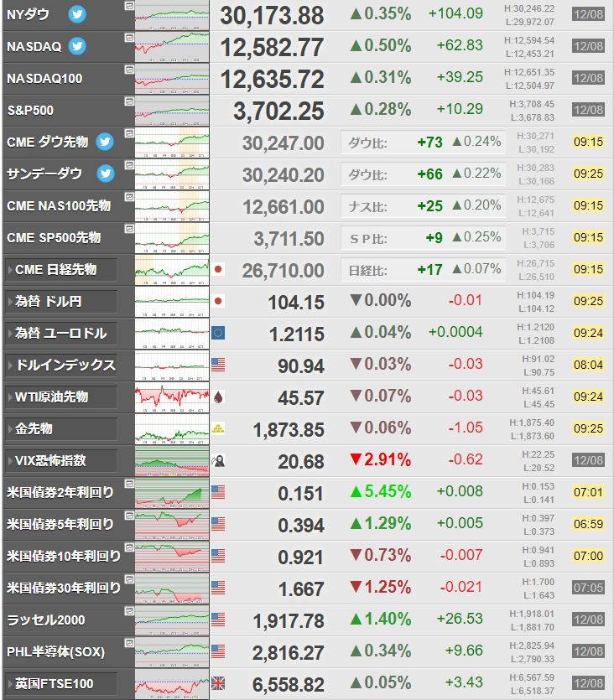Screen dimensions: 614x700
Task: Open the NYダウ index link
Action: [29, 15]
